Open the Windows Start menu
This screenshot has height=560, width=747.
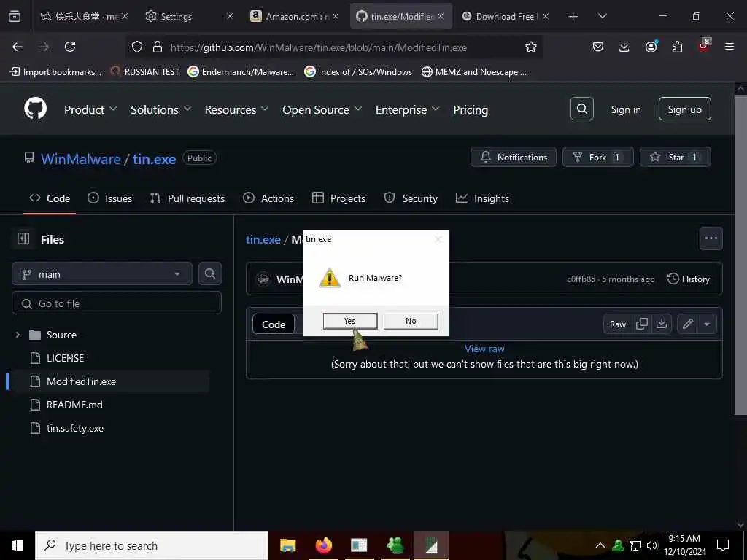click(18, 545)
